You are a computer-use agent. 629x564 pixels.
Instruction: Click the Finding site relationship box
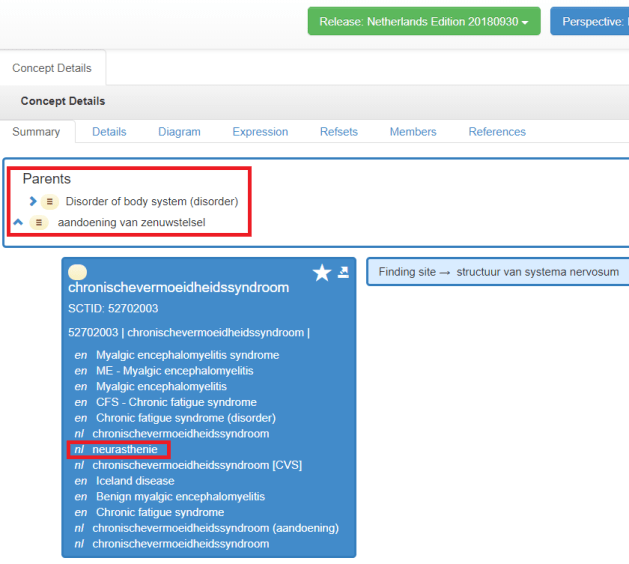tap(497, 272)
